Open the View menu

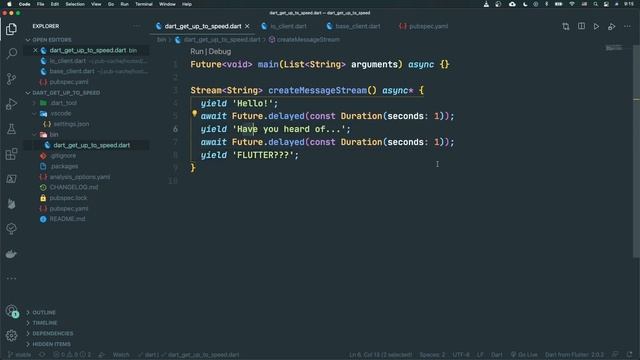tap(96, 4)
